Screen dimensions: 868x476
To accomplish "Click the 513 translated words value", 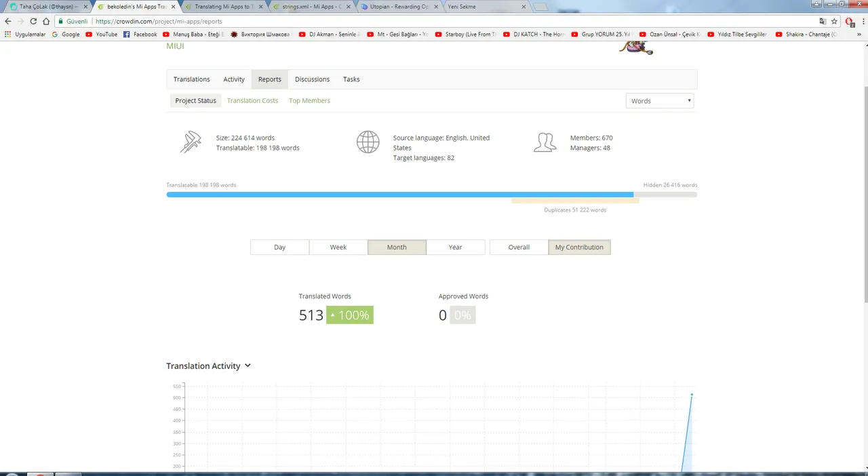I will coord(311,315).
